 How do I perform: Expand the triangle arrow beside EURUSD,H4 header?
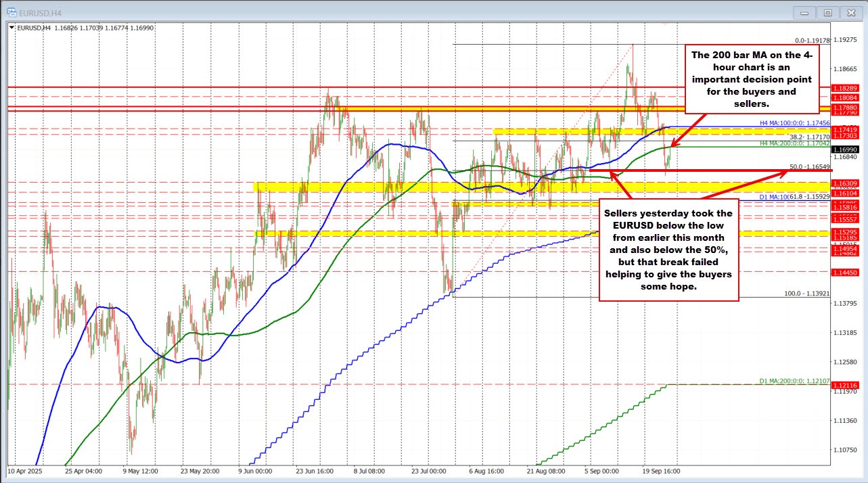point(10,27)
